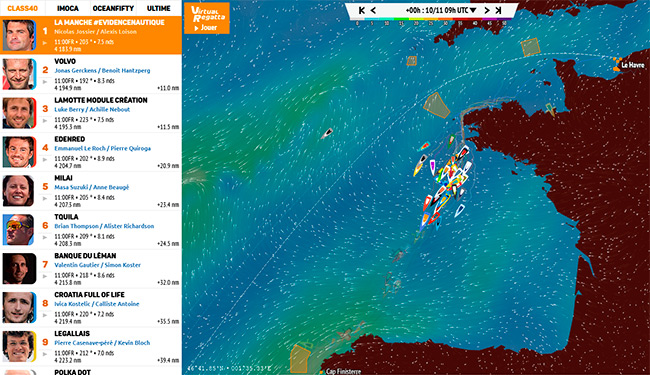Open Brian Thompson / Alister Richardson link
This screenshot has height=375, width=650.
tap(104, 226)
